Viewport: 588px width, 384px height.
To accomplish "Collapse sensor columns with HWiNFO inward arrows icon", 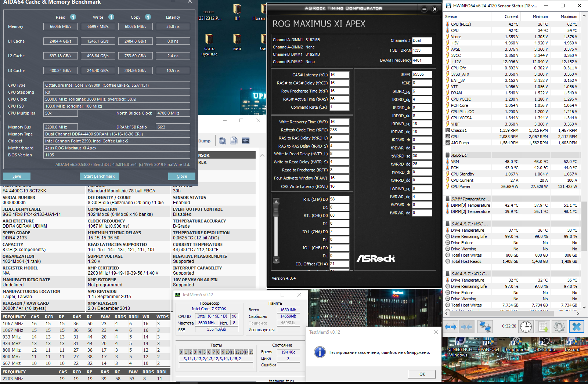I will 466,326.
